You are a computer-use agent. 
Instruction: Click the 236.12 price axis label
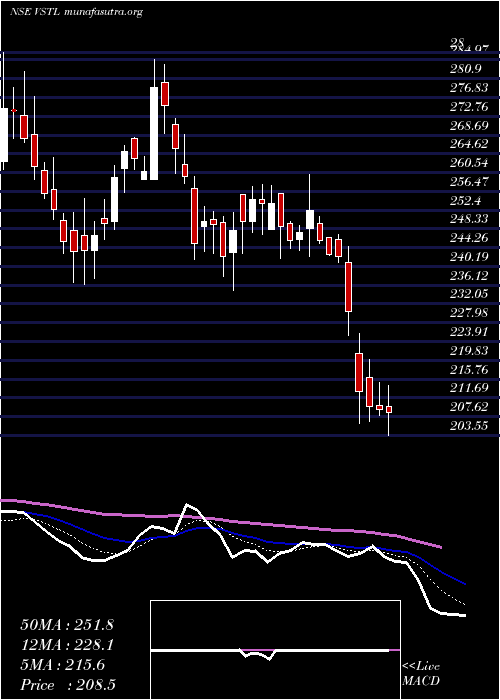point(469,276)
